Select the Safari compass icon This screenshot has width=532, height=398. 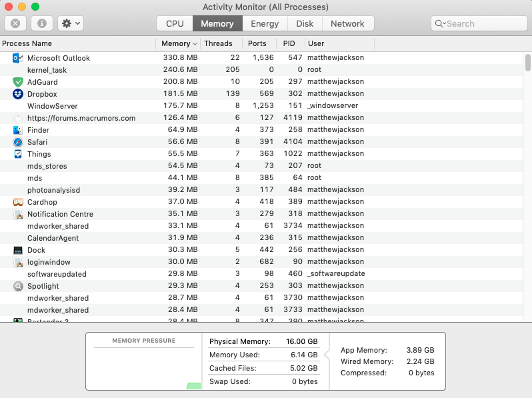(x=18, y=142)
